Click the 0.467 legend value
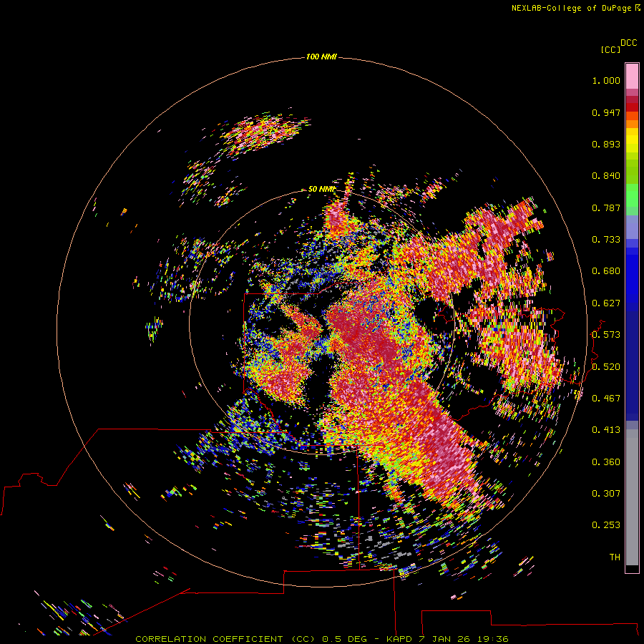The width and height of the screenshot is (644, 644). pos(606,398)
